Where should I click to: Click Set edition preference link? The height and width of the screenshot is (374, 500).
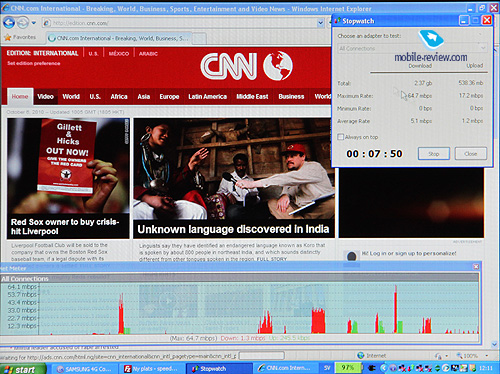click(x=34, y=63)
